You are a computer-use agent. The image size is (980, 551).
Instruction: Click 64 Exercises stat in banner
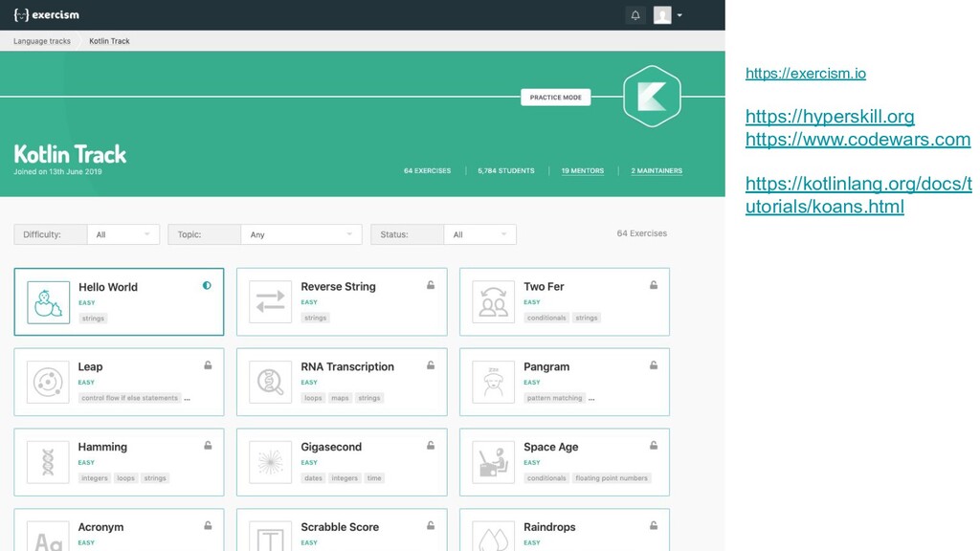pyautogui.click(x=427, y=170)
